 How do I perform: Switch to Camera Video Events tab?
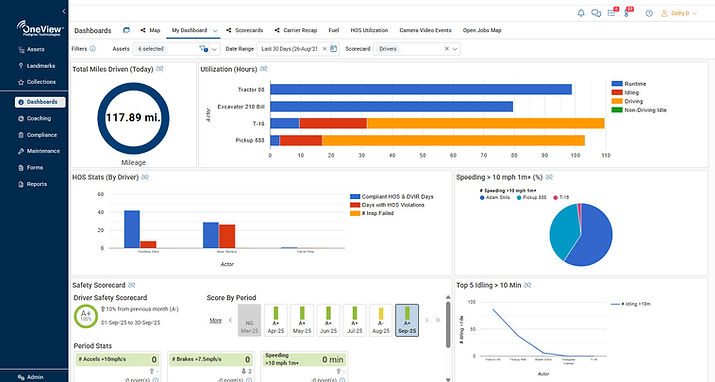pos(425,30)
